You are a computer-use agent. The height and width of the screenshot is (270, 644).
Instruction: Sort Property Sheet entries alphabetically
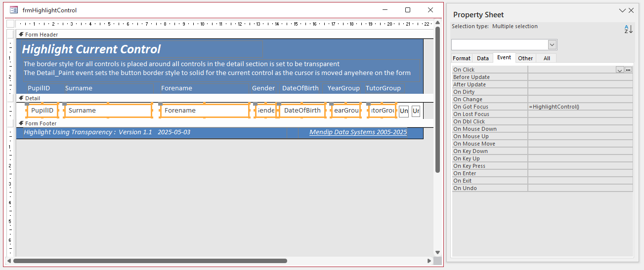628,30
